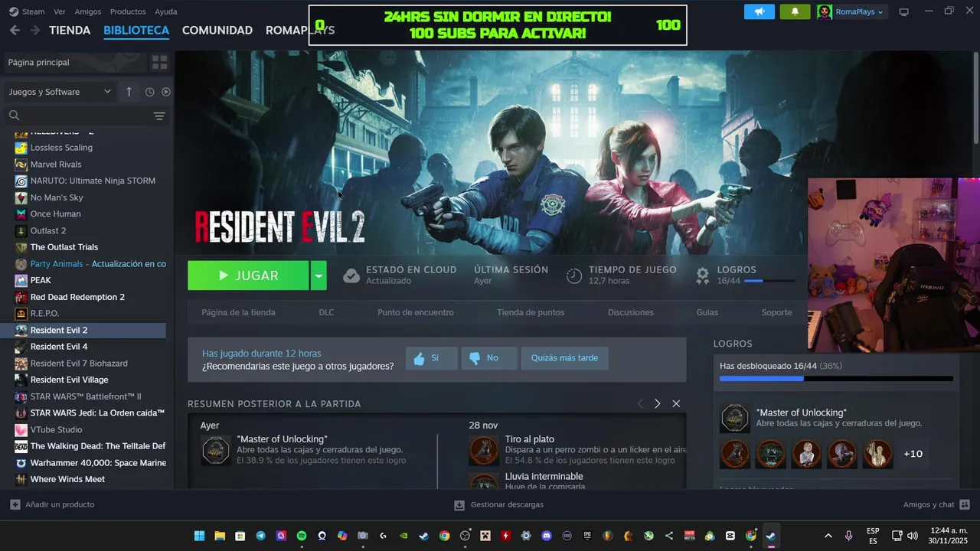The width and height of the screenshot is (980, 551).
Task: Click Quizás más tarde button
Action: 565,358
